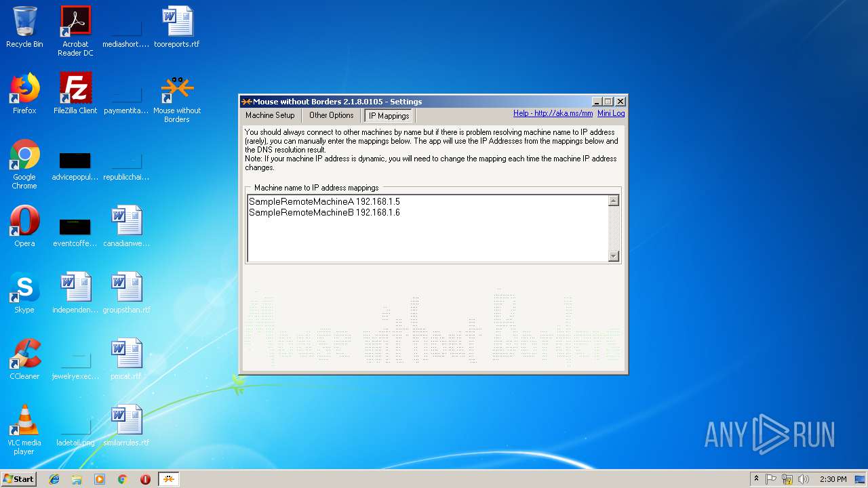Open Internet Explorer from the taskbar

tap(54, 479)
